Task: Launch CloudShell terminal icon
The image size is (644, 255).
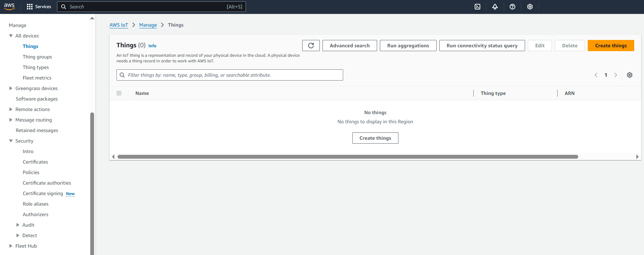Action: pos(477,7)
